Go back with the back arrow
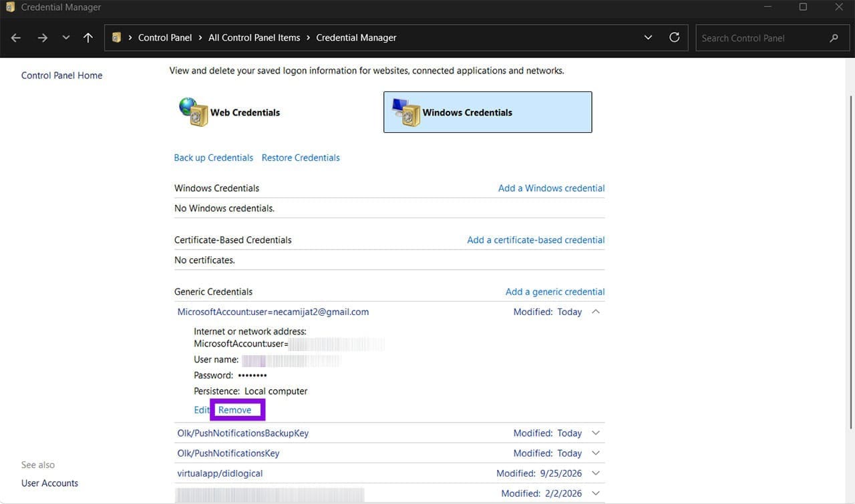The image size is (855, 504). coord(16,38)
